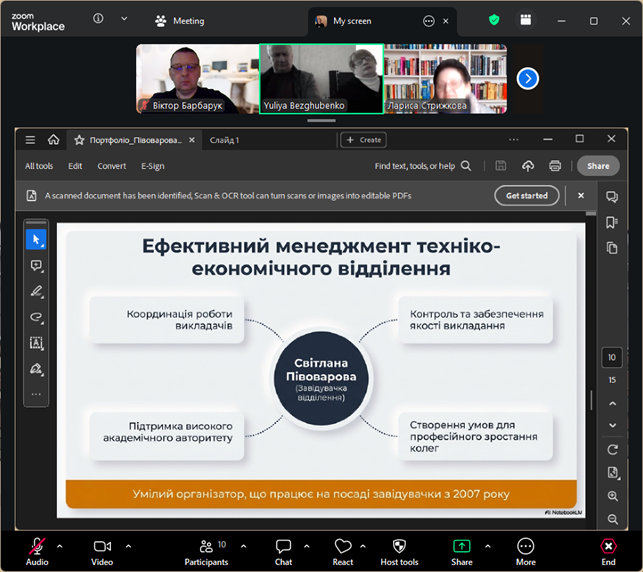Click the cloud upload icon
This screenshot has width=643, height=572.
click(528, 166)
